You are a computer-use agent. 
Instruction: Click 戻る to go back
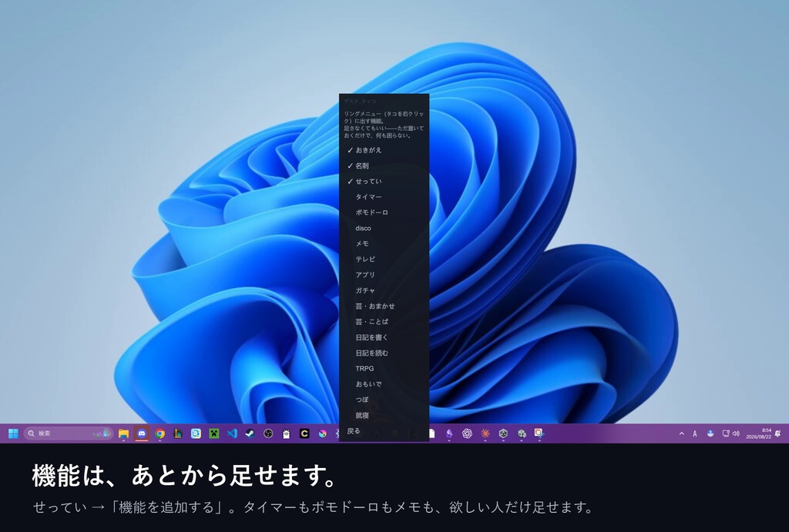354,431
